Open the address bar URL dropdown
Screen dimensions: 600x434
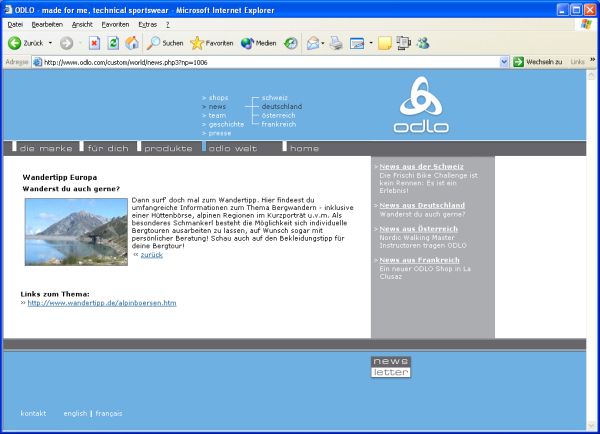pos(505,62)
